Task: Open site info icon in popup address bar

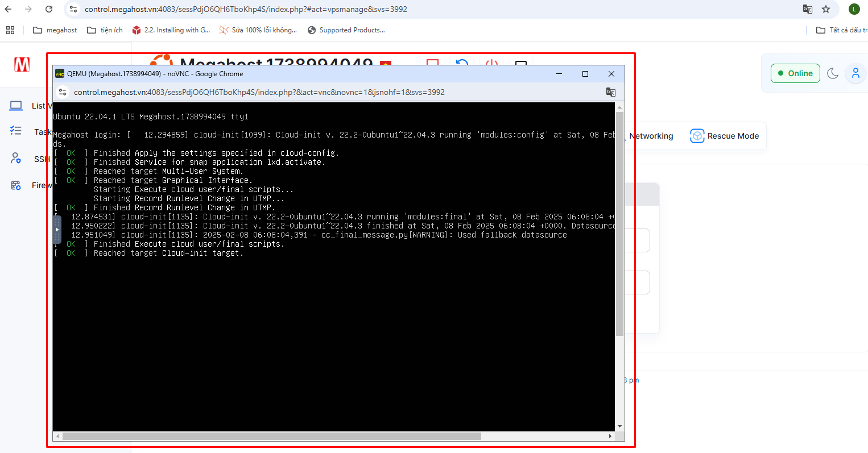Action: pos(63,92)
